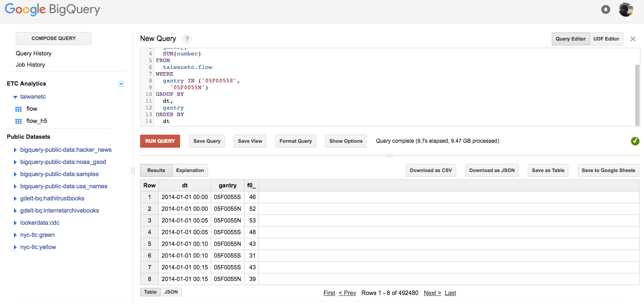Image resolution: width=644 pixels, height=304 pixels.
Task: Click the Query complete status text
Action: (437, 141)
